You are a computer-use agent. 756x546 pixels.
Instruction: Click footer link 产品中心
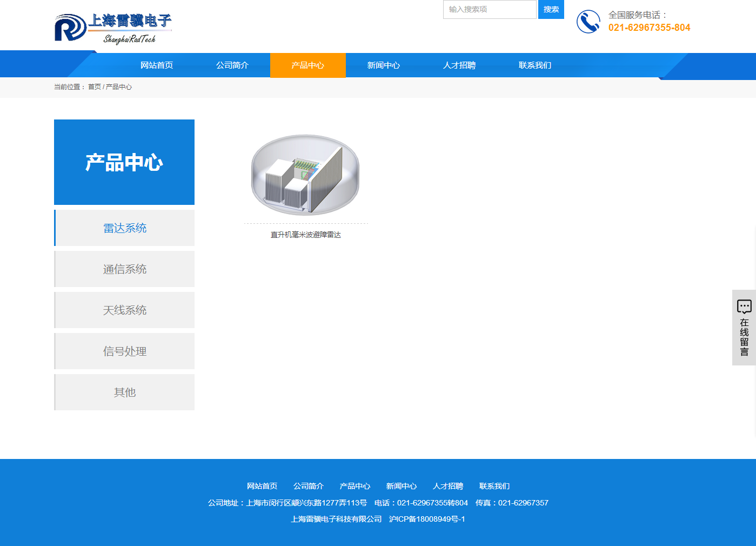click(355, 486)
